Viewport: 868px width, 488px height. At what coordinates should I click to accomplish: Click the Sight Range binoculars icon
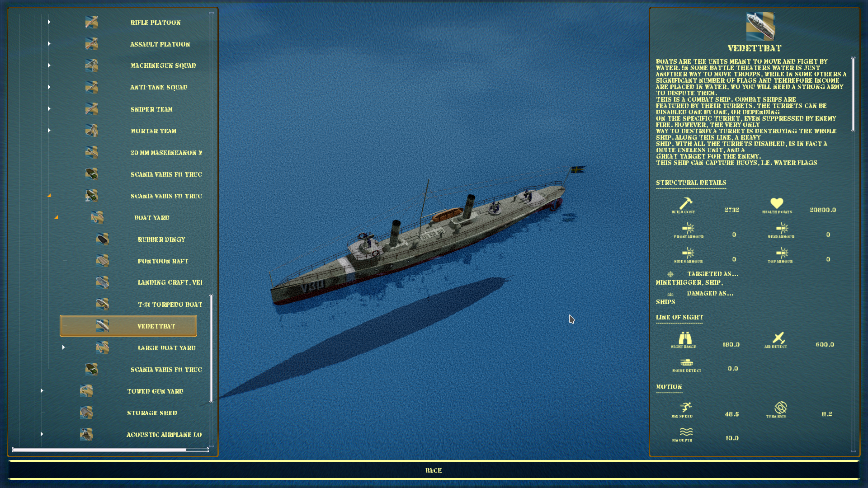[x=685, y=338]
